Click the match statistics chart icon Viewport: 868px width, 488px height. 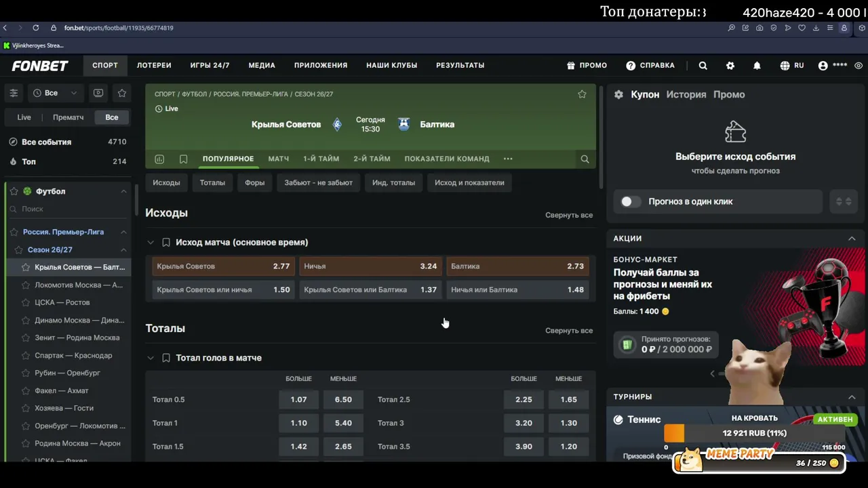pyautogui.click(x=159, y=159)
